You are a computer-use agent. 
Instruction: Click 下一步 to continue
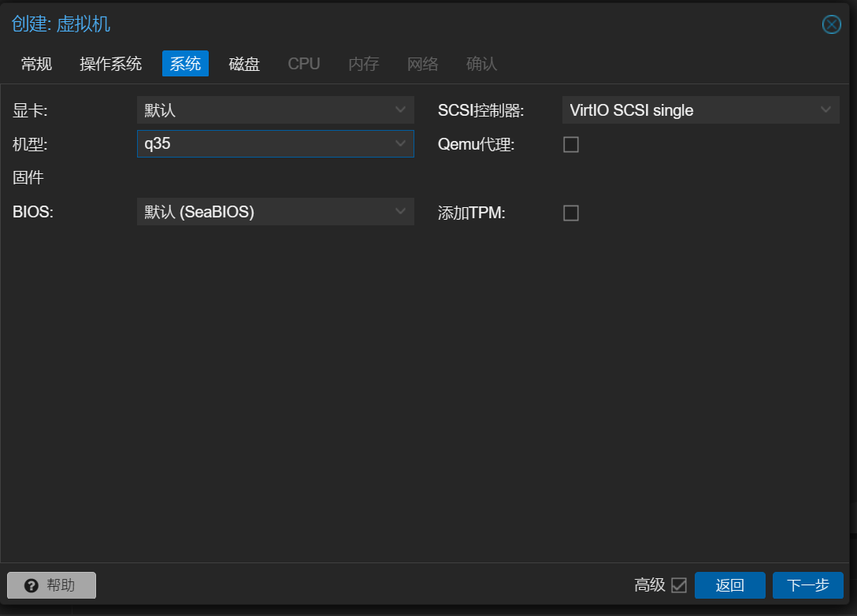tap(808, 585)
